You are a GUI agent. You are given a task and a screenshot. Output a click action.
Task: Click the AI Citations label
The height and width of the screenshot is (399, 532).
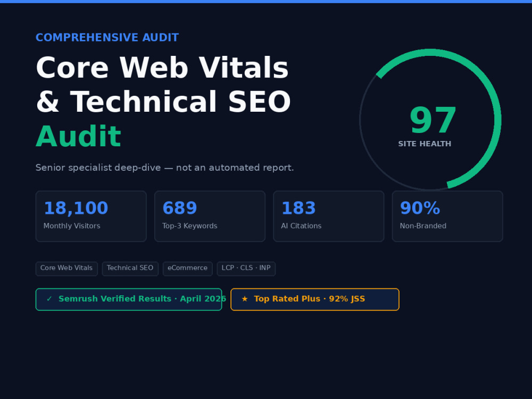[x=301, y=226]
